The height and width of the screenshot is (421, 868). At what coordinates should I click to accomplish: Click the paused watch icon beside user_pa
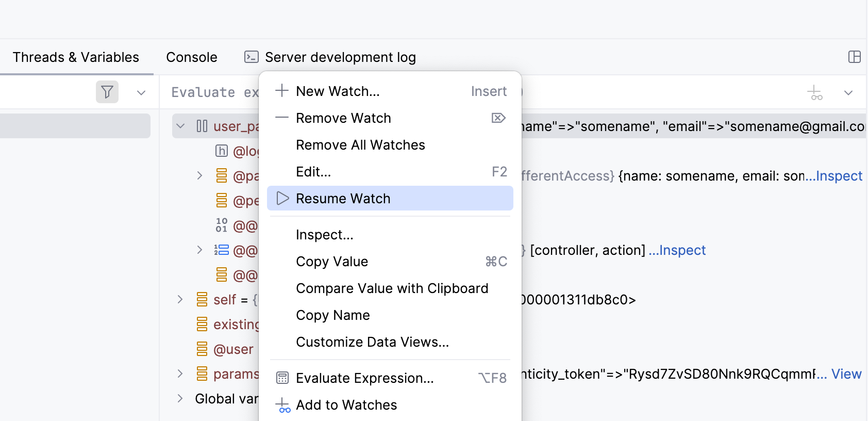point(202,126)
